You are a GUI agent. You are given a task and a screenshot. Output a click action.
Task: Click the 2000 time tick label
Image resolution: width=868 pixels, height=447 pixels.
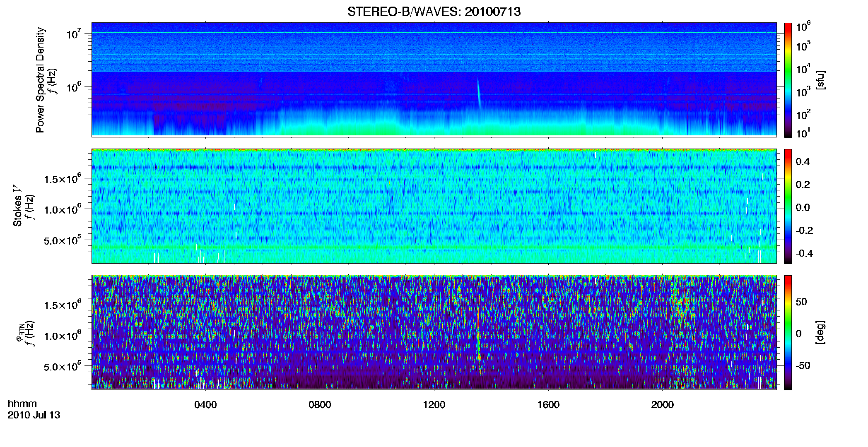point(662,405)
